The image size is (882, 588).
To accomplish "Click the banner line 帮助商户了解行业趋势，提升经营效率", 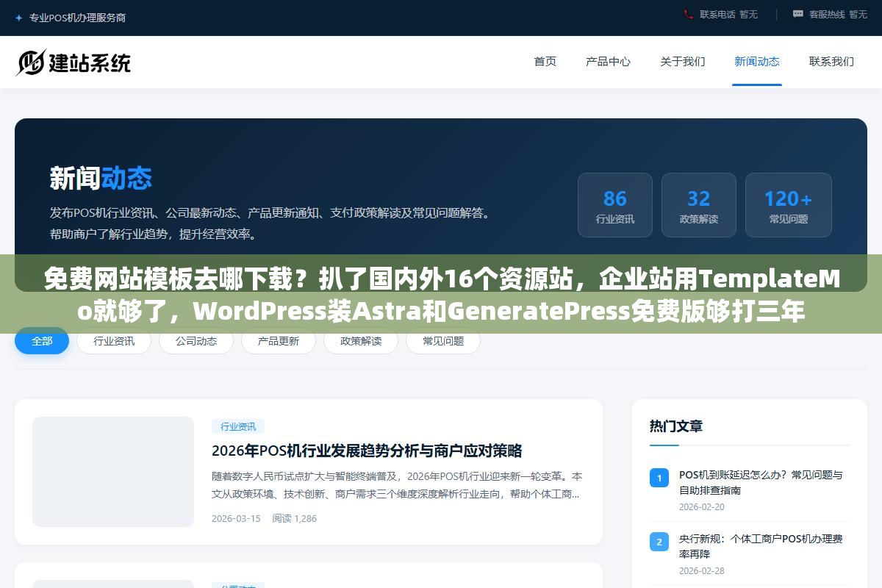I will pyautogui.click(x=154, y=234).
